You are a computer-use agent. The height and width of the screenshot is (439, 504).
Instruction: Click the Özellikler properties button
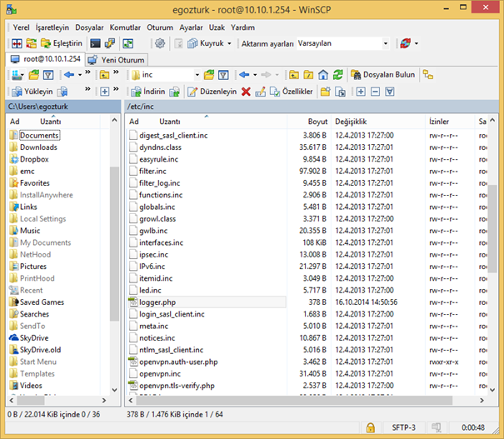292,92
